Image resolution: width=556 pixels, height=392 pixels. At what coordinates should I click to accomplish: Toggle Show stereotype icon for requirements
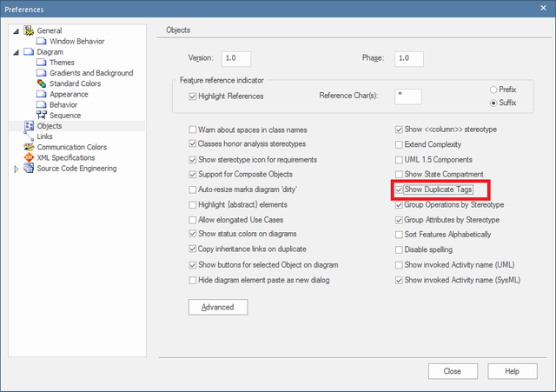click(x=193, y=160)
